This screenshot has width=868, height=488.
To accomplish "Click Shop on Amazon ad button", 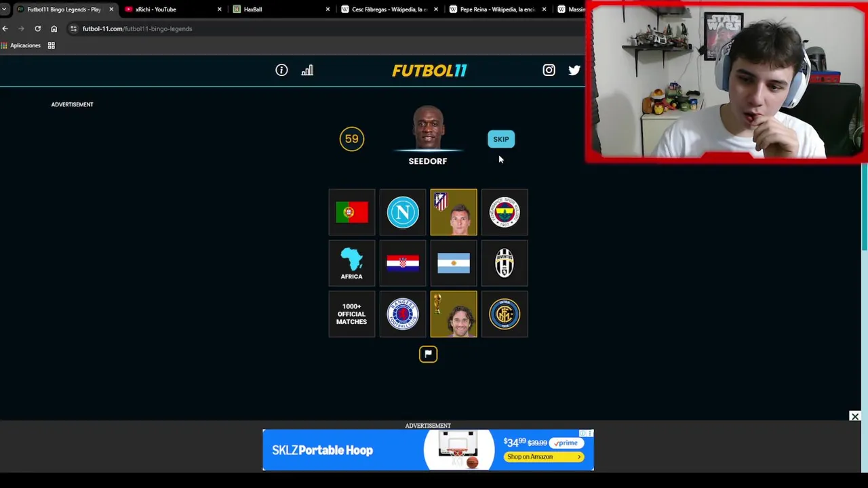I will tap(544, 457).
